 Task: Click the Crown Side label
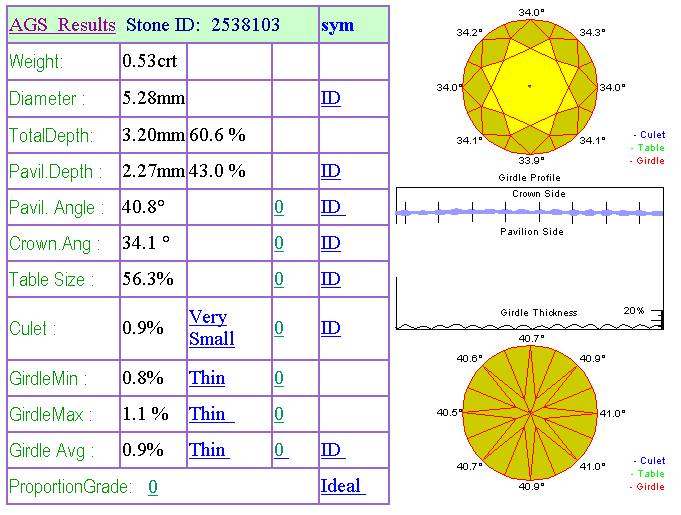pyautogui.click(x=539, y=194)
